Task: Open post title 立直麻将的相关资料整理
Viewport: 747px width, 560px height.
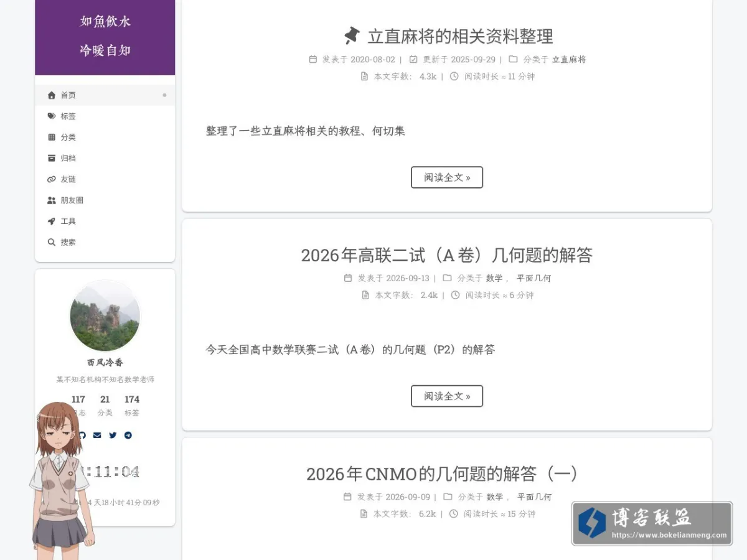Action: click(460, 36)
